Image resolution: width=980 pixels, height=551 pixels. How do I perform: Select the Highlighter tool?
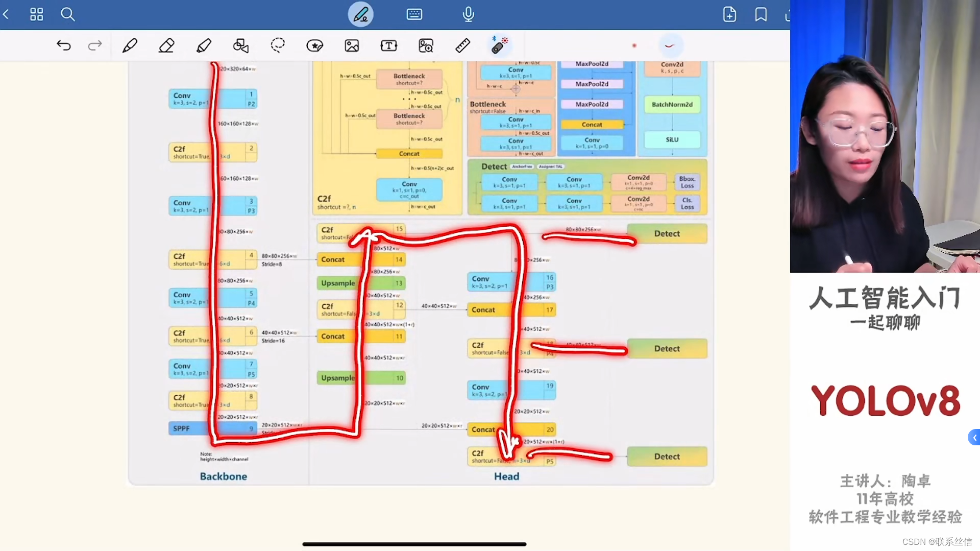click(x=203, y=45)
